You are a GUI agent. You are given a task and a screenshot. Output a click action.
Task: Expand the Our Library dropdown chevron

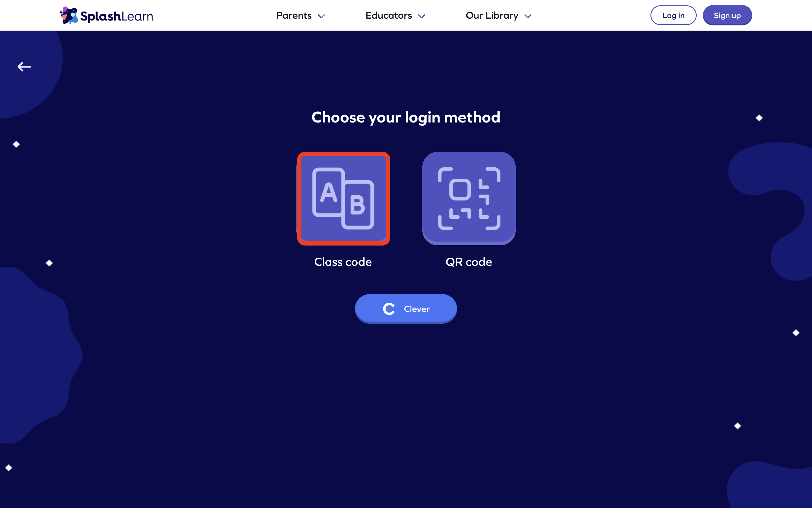click(528, 16)
